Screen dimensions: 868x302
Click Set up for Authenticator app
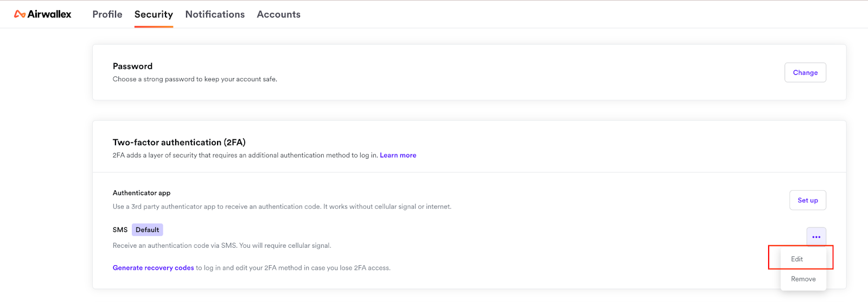(807, 200)
